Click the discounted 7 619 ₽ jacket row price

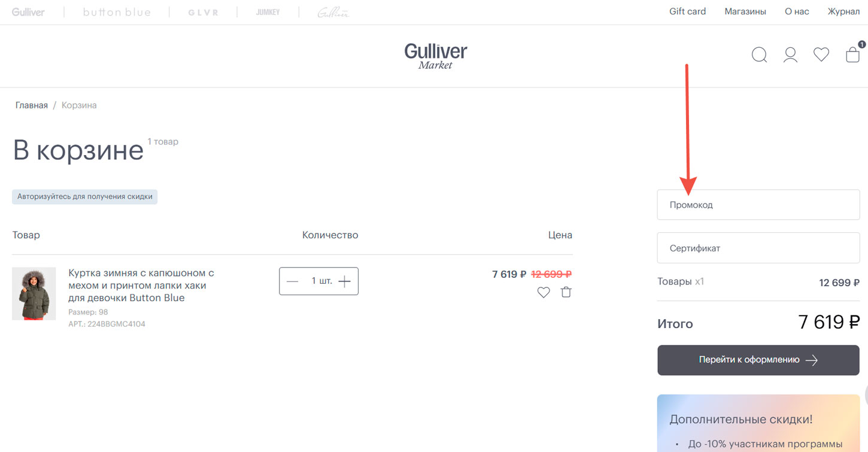[509, 274]
